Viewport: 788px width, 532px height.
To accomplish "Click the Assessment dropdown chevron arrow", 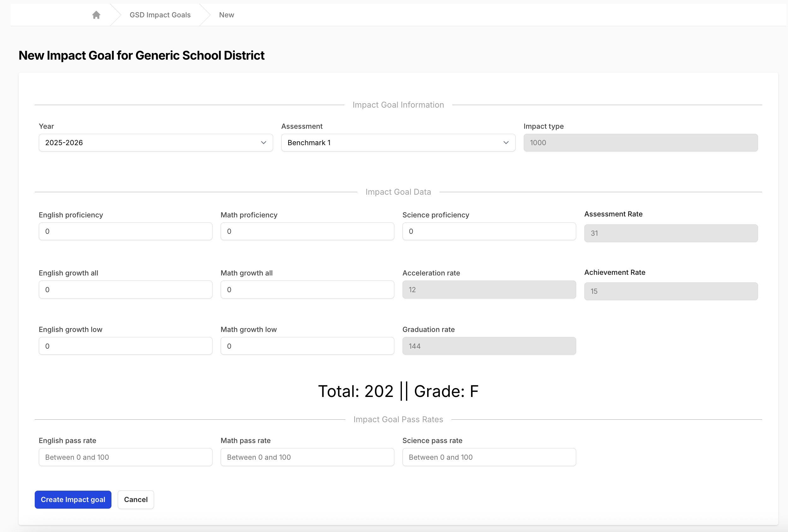I will [x=506, y=143].
